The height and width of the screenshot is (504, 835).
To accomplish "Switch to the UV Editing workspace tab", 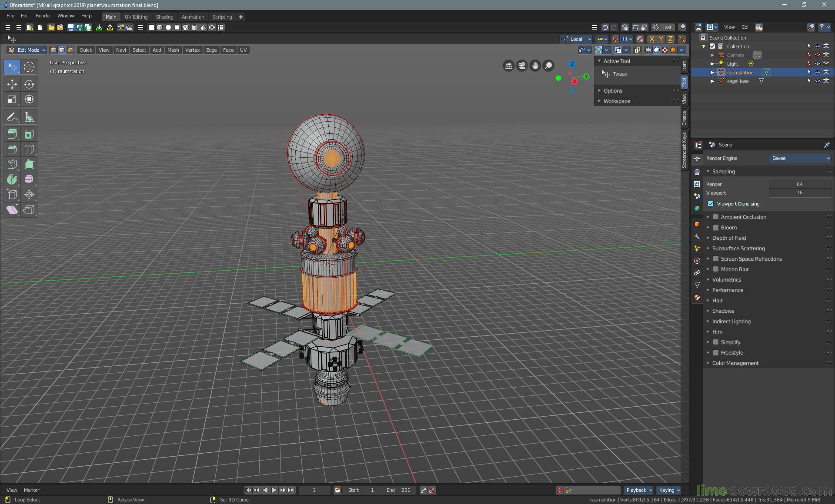I will coord(136,17).
